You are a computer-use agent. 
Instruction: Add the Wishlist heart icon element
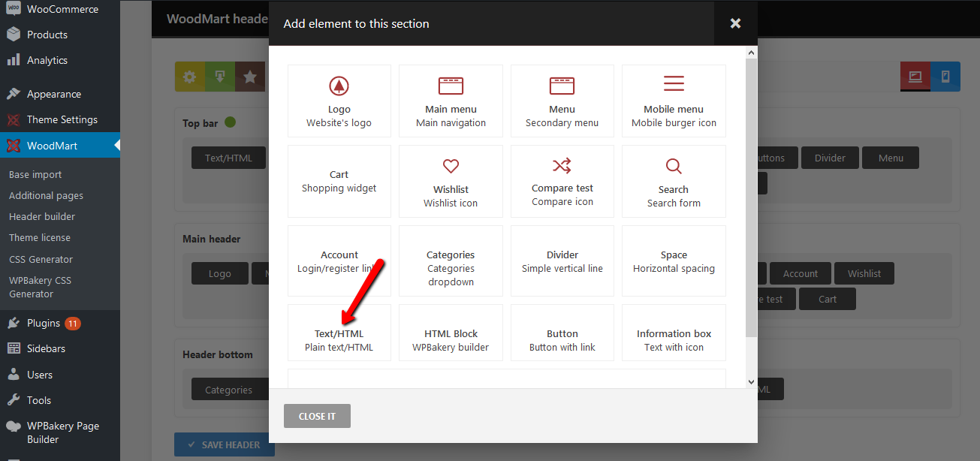click(x=451, y=181)
